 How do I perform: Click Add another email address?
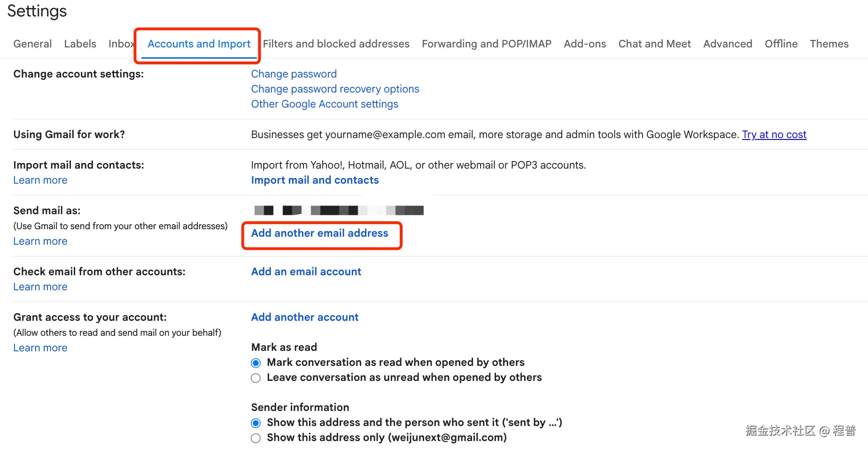coord(320,233)
